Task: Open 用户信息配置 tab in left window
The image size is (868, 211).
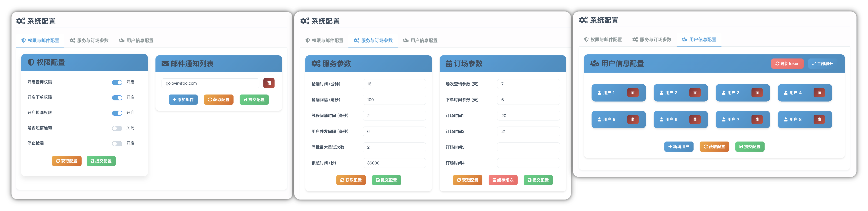Action: (136, 40)
